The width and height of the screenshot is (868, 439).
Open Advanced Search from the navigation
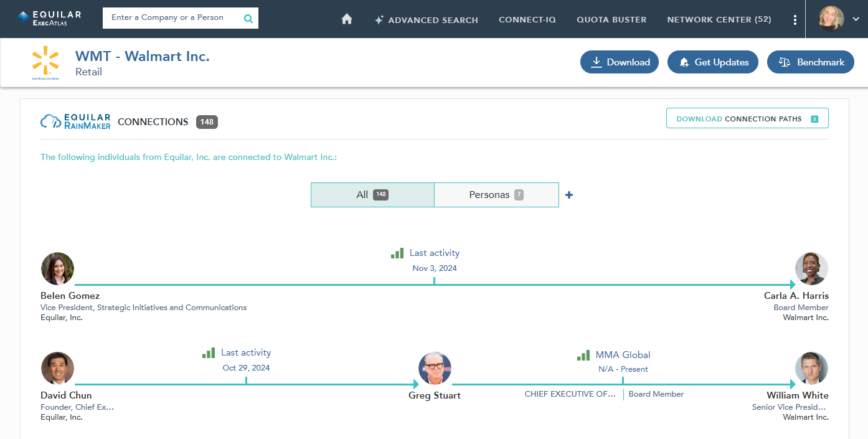(426, 20)
